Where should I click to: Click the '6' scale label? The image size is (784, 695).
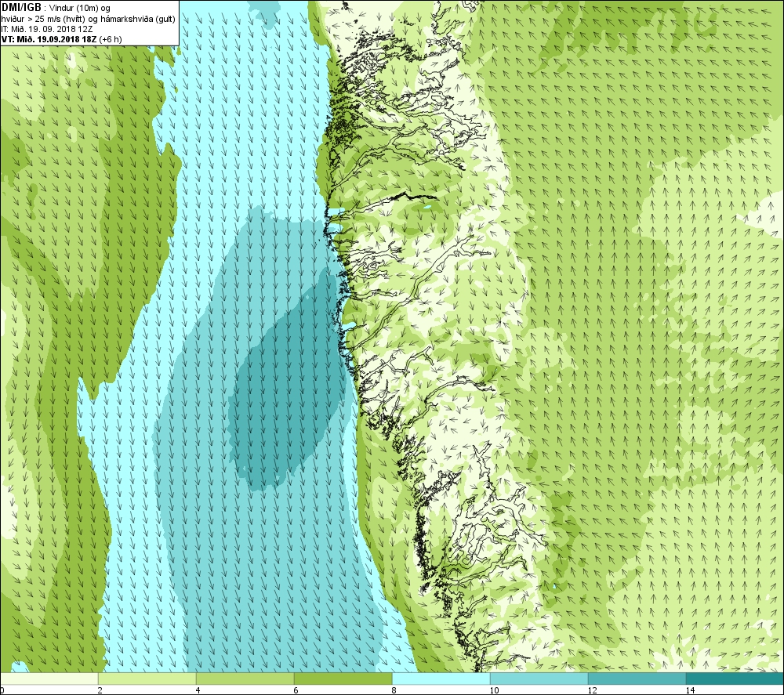click(x=296, y=690)
